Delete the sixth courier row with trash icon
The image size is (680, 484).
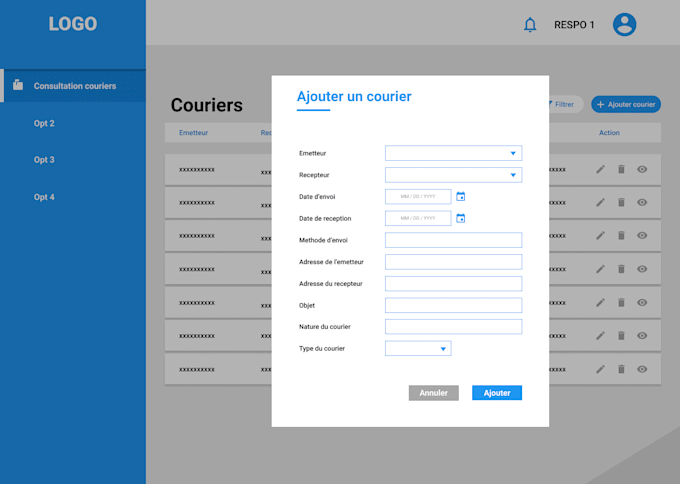click(621, 336)
